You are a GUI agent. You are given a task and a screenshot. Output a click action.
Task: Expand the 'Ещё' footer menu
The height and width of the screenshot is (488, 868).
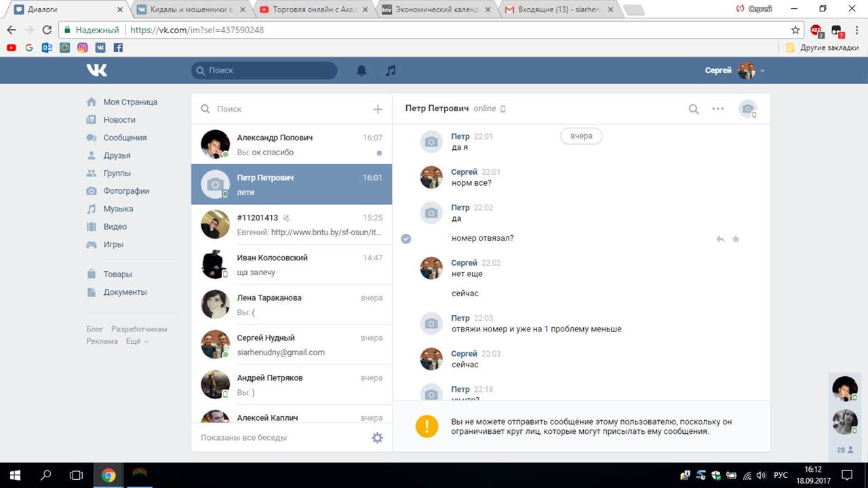(136, 342)
